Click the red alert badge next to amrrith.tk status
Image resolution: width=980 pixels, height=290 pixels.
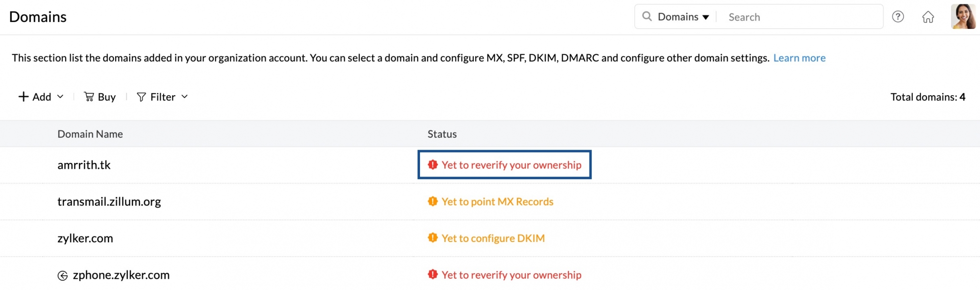click(x=433, y=165)
